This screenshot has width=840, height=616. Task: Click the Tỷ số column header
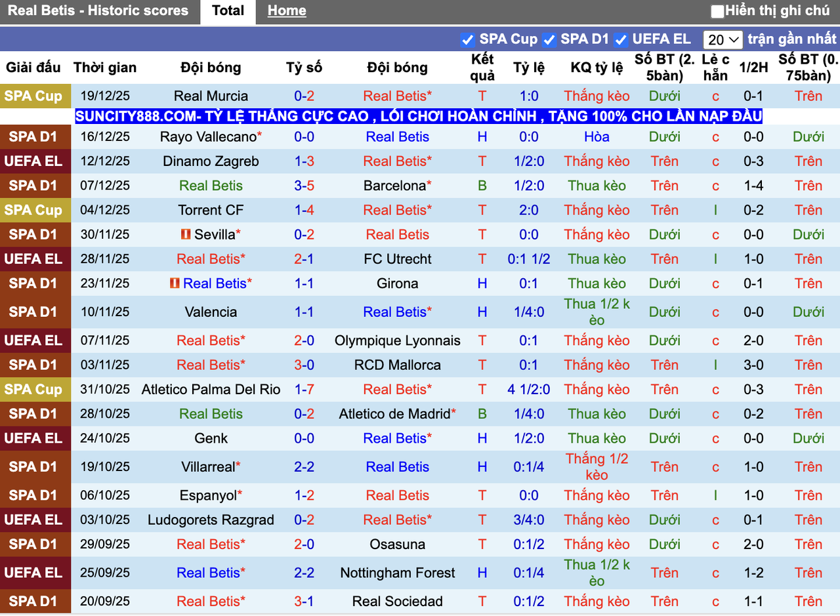[x=304, y=68]
